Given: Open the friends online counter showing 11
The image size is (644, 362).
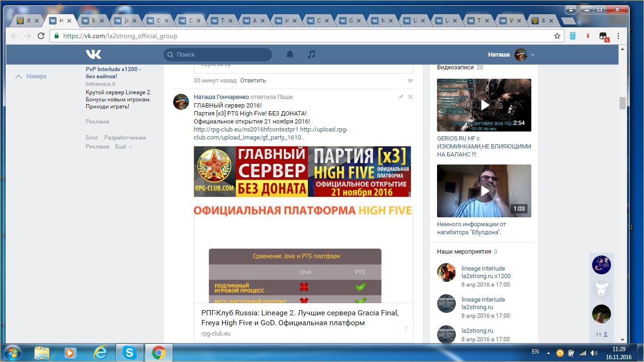Looking at the screenshot, I should pos(602,335).
